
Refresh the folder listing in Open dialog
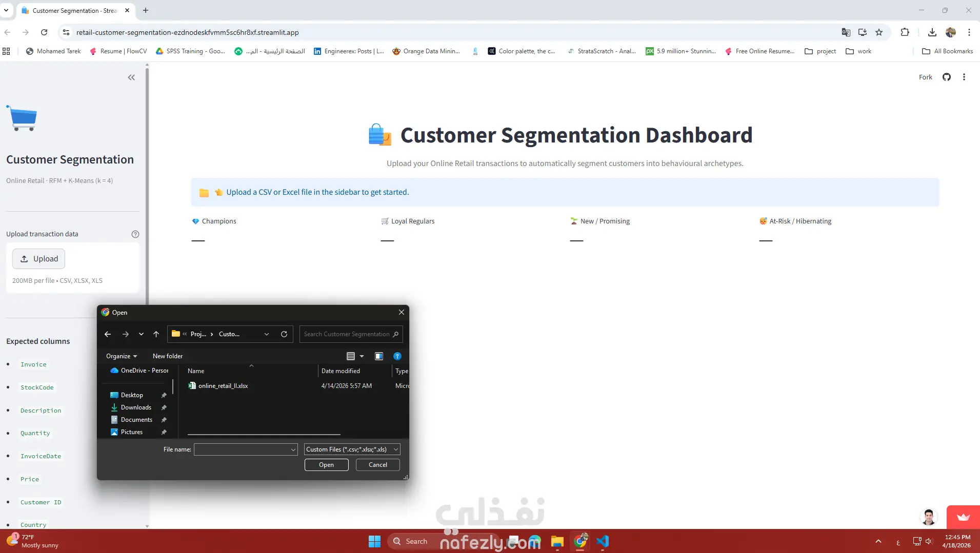284,334
